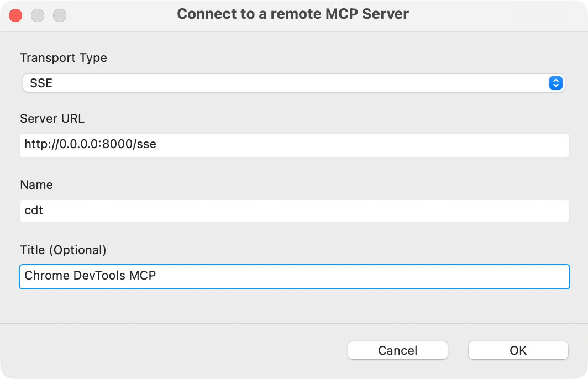Click the dialog title Connect to a remote MCP Server
The width and height of the screenshot is (588, 379).
pos(292,14)
